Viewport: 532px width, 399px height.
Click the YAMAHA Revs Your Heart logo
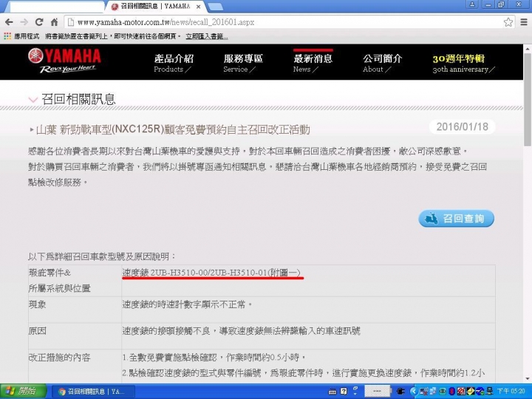64,61
